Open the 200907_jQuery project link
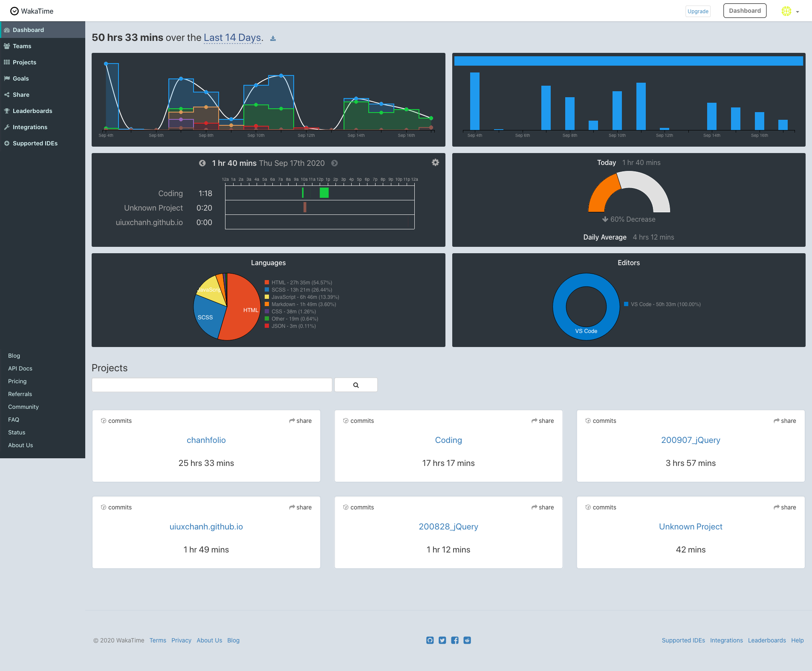 click(691, 440)
